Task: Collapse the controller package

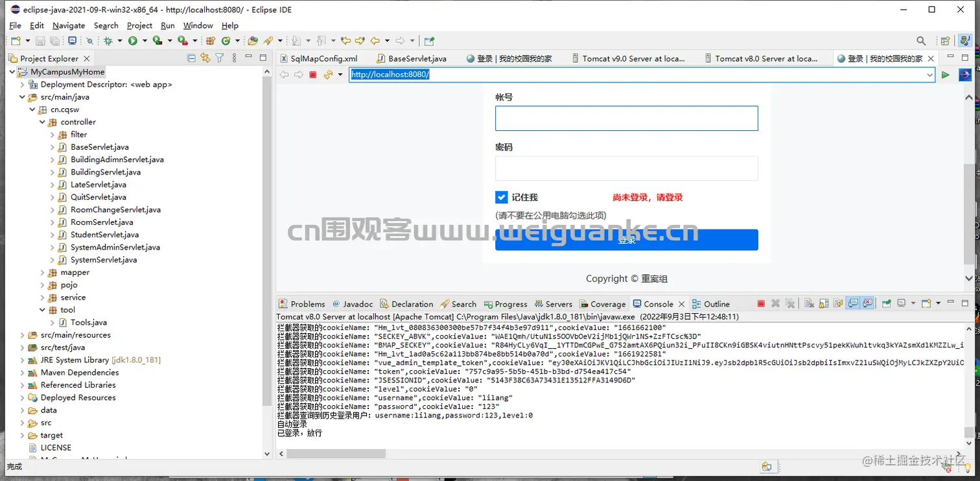Action: 43,122
